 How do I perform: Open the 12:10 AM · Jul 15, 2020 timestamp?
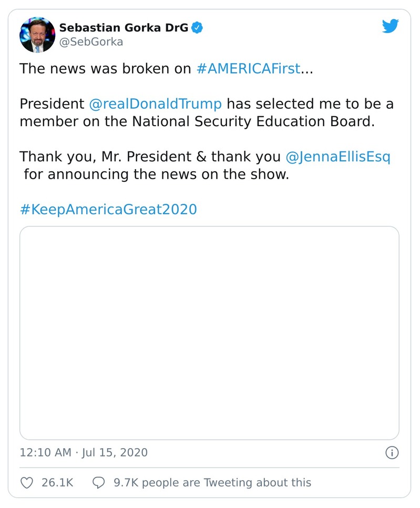click(x=84, y=452)
